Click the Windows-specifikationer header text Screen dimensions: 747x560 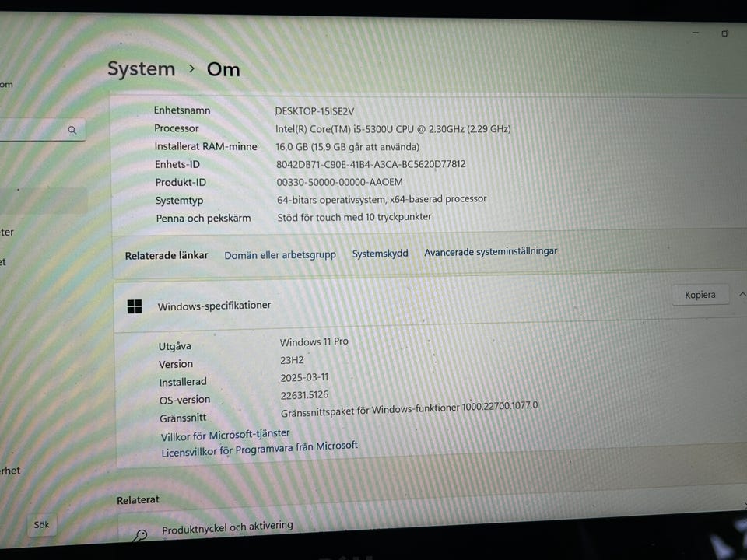pyautogui.click(x=214, y=306)
